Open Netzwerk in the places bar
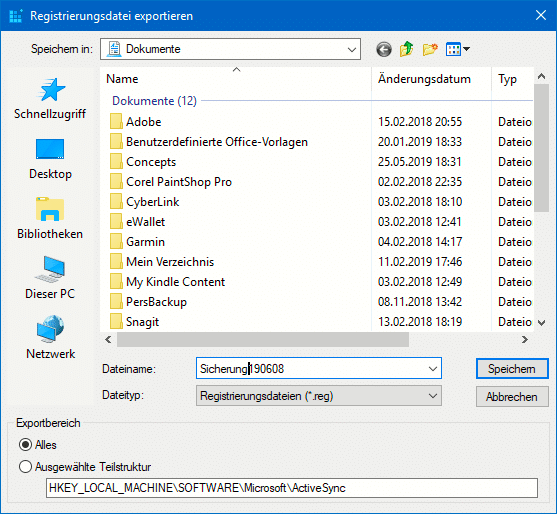Viewport: 557px width, 514px height. pos(50,337)
